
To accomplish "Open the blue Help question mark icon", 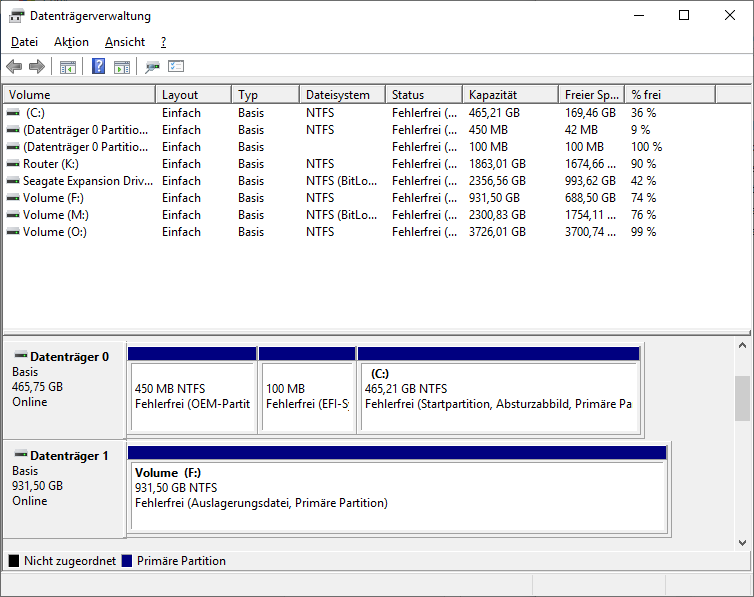I will [x=99, y=66].
